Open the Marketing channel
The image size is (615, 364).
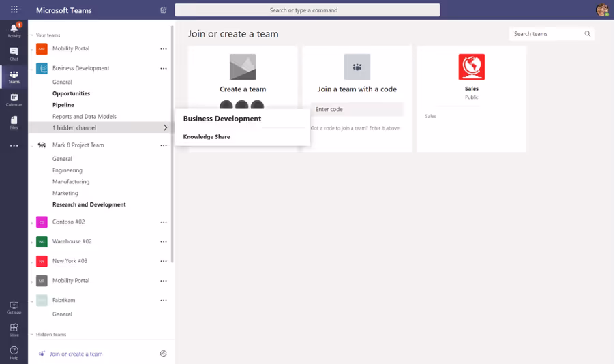tap(65, 193)
